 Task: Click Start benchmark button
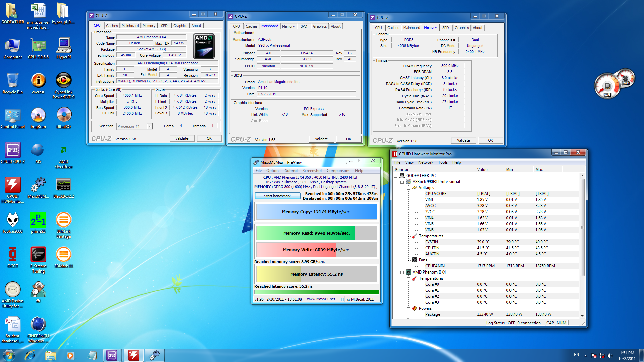pos(277,196)
